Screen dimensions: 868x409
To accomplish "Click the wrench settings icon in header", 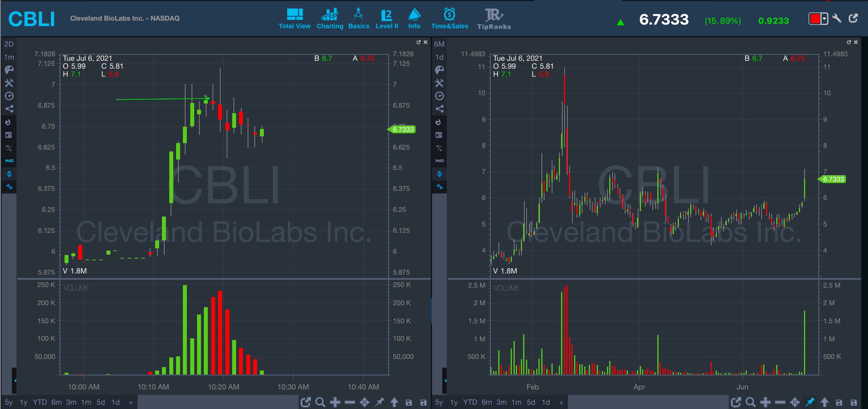I will (837, 18).
